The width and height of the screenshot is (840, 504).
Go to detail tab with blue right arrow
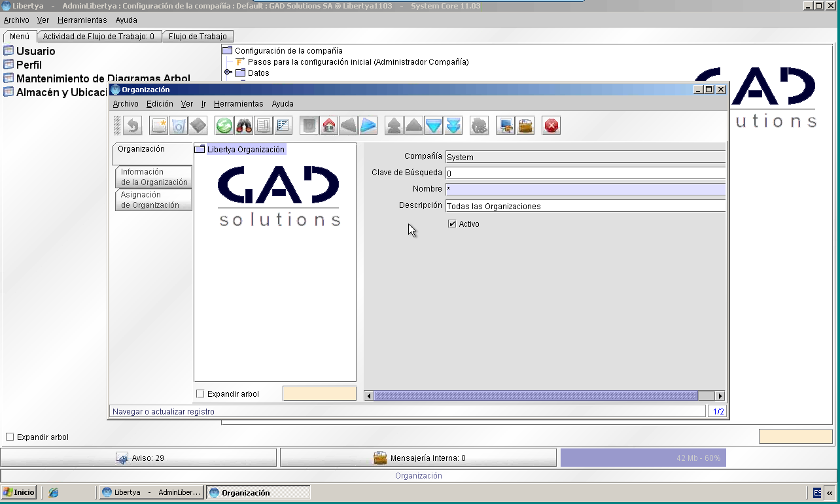(368, 125)
